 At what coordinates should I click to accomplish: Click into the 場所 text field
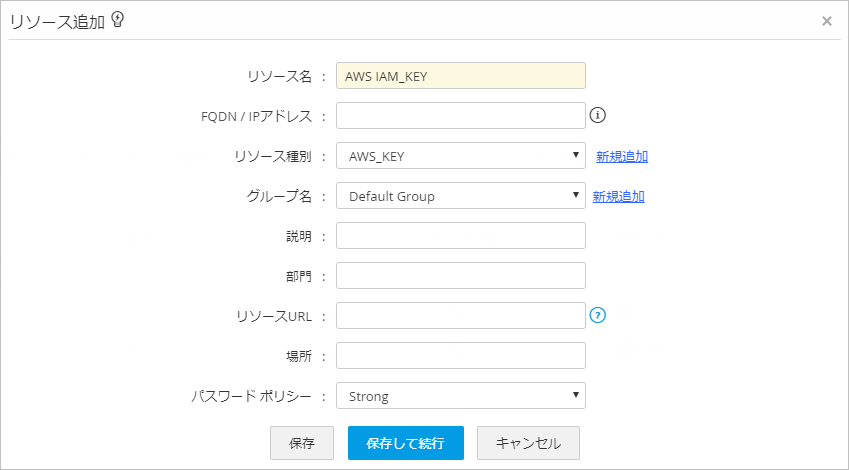click(460, 356)
